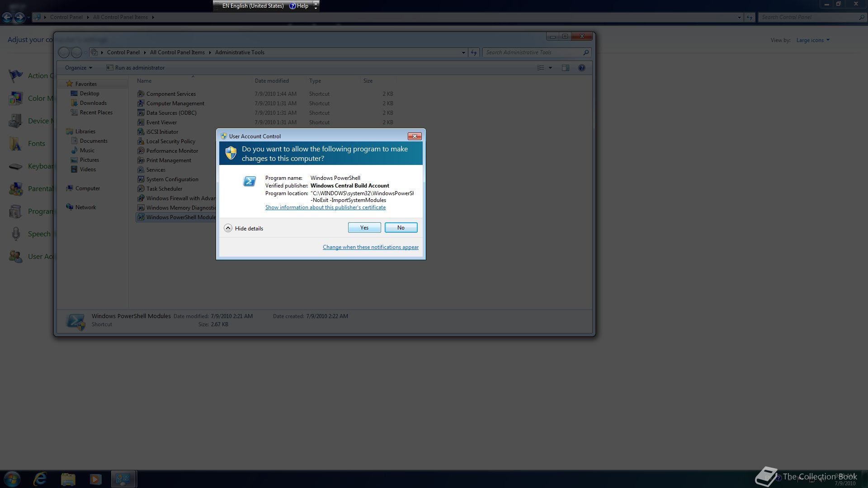This screenshot has width=868, height=488.
Task: Select Libraries in navigation pane
Action: 85,131
